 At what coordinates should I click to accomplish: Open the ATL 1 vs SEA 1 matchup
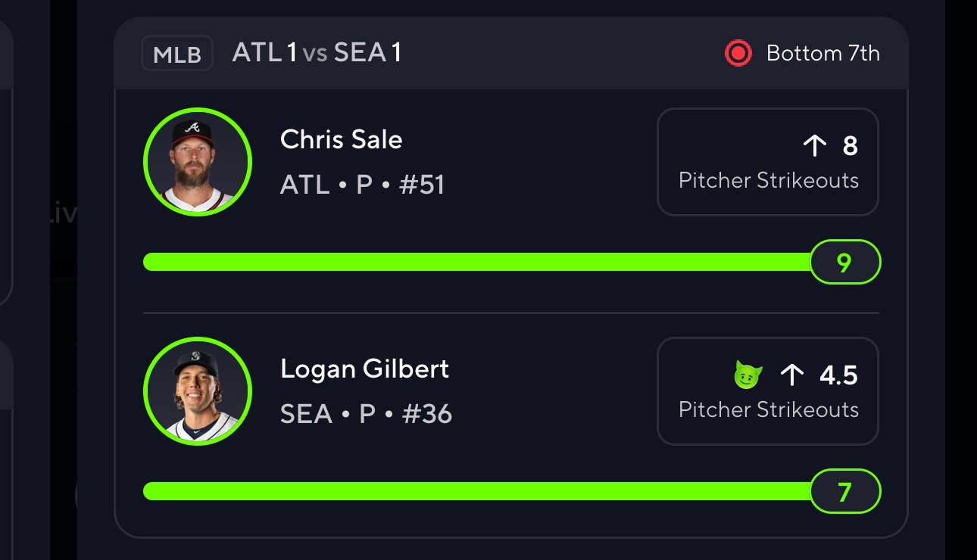point(317,53)
